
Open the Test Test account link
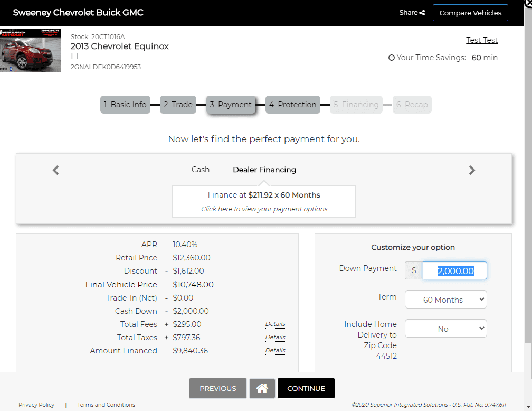pyautogui.click(x=482, y=40)
